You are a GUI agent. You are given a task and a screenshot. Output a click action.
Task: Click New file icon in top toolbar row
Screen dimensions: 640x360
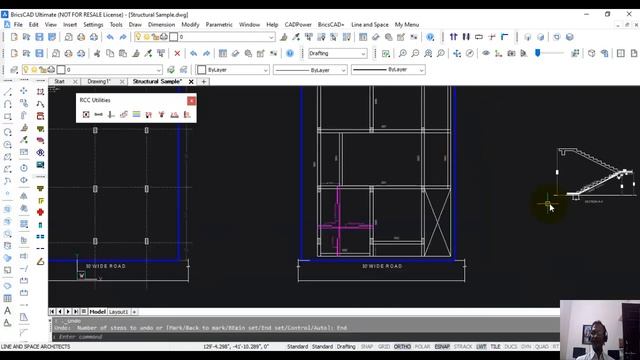14,37
